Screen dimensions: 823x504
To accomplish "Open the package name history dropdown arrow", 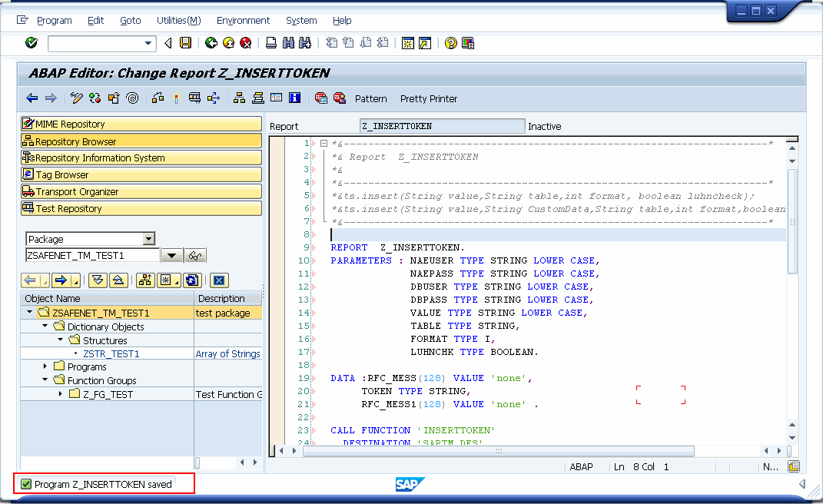I will [171, 256].
